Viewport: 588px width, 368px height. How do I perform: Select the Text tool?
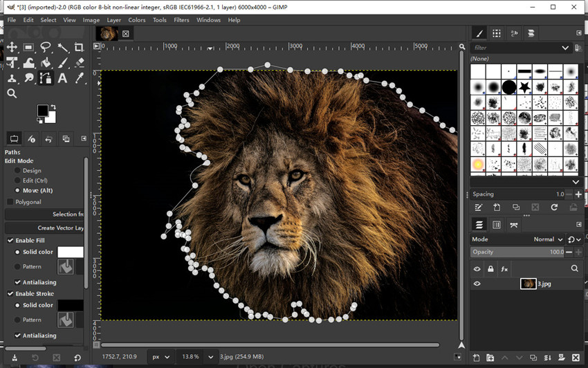62,78
